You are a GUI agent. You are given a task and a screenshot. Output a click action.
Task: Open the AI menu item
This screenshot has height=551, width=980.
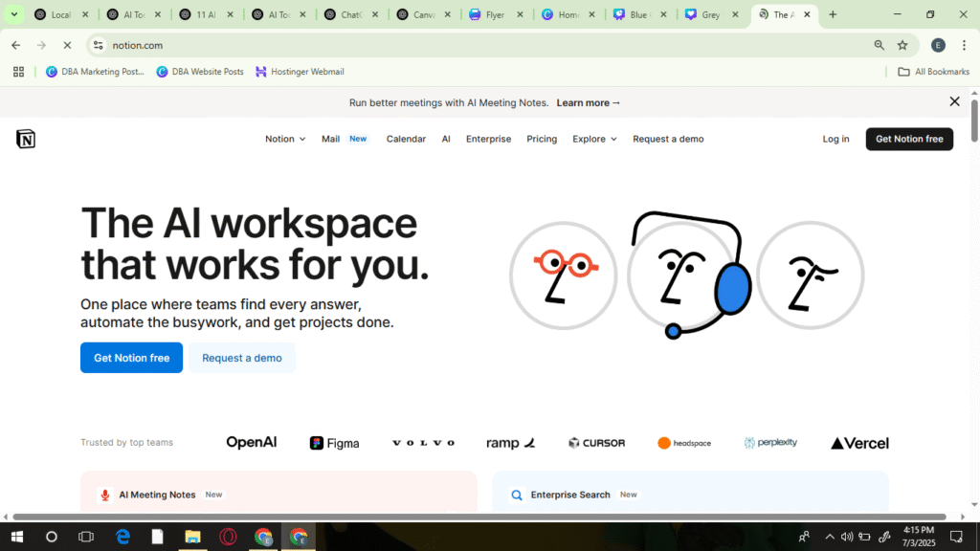(x=446, y=139)
